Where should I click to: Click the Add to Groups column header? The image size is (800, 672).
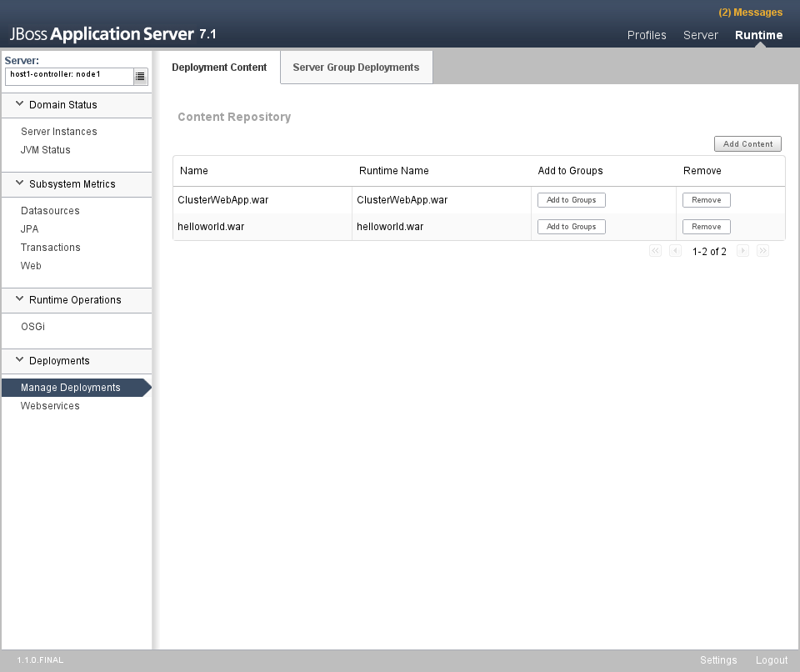[x=570, y=171]
